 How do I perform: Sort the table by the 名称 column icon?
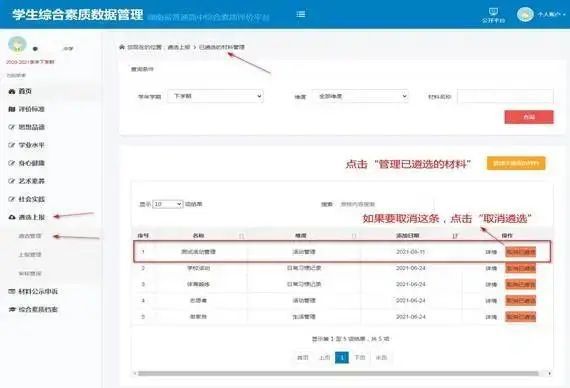[x=241, y=236]
